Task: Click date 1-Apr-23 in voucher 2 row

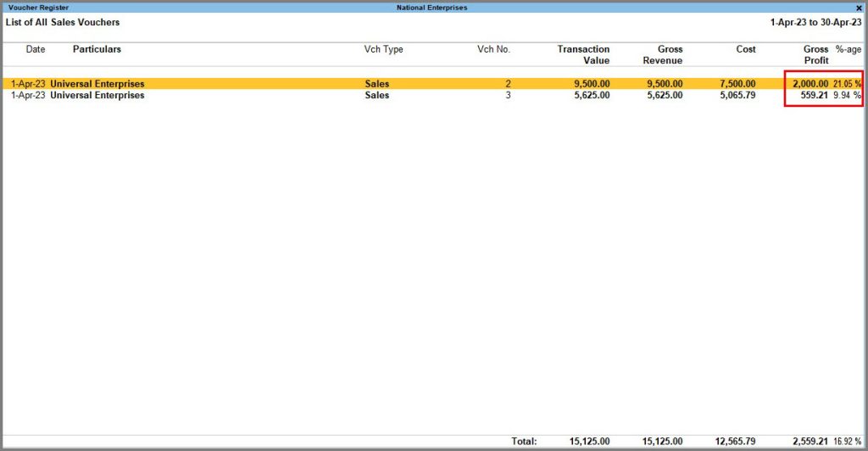Action: click(28, 84)
